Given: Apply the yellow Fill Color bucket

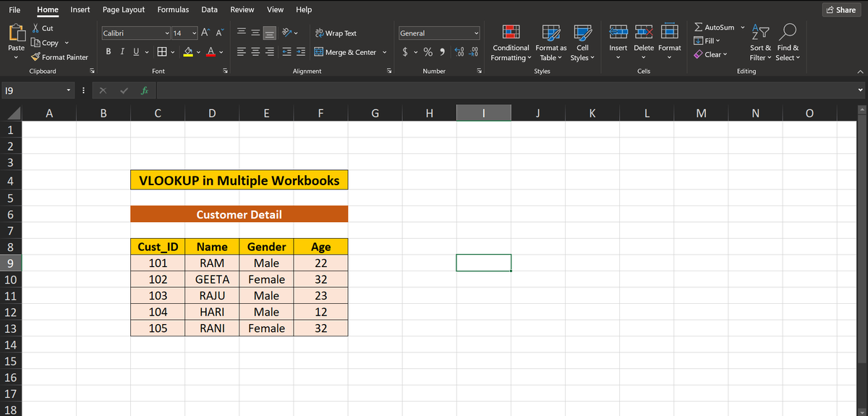Looking at the screenshot, I should pyautogui.click(x=187, y=52).
